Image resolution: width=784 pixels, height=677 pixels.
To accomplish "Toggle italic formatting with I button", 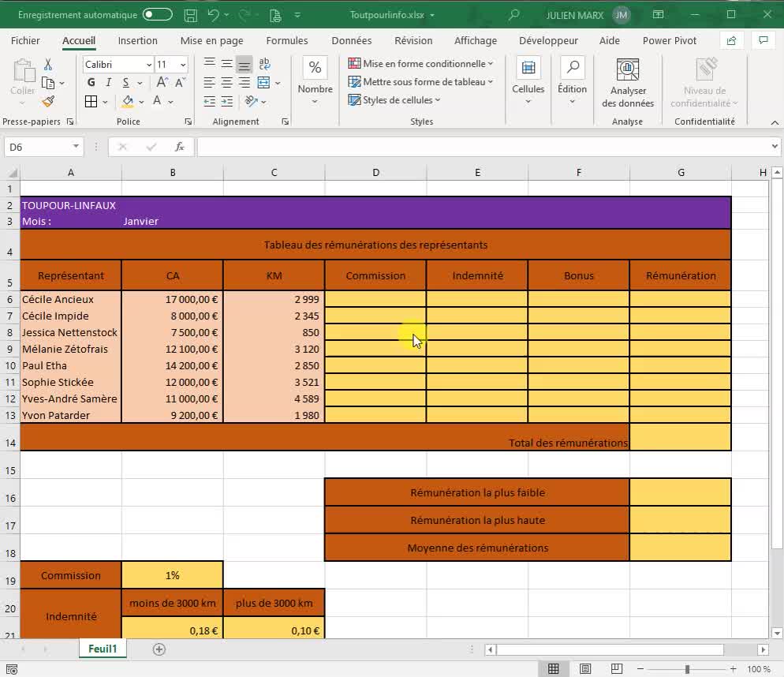I will click(x=107, y=83).
